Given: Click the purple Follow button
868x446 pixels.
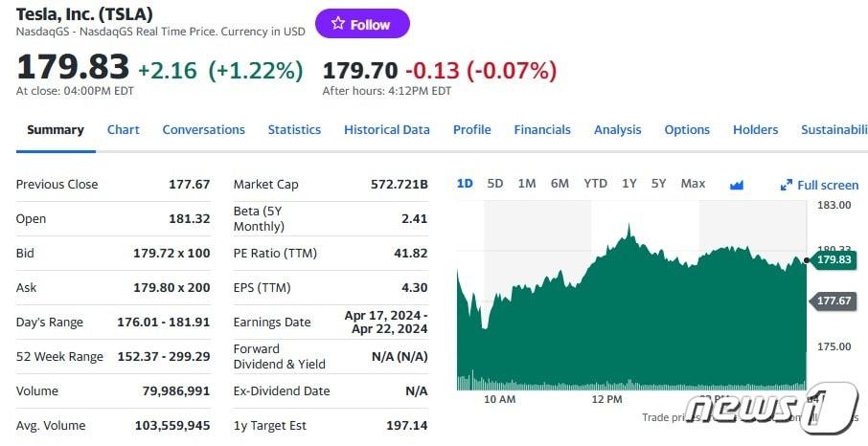Looking at the screenshot, I should [x=362, y=24].
